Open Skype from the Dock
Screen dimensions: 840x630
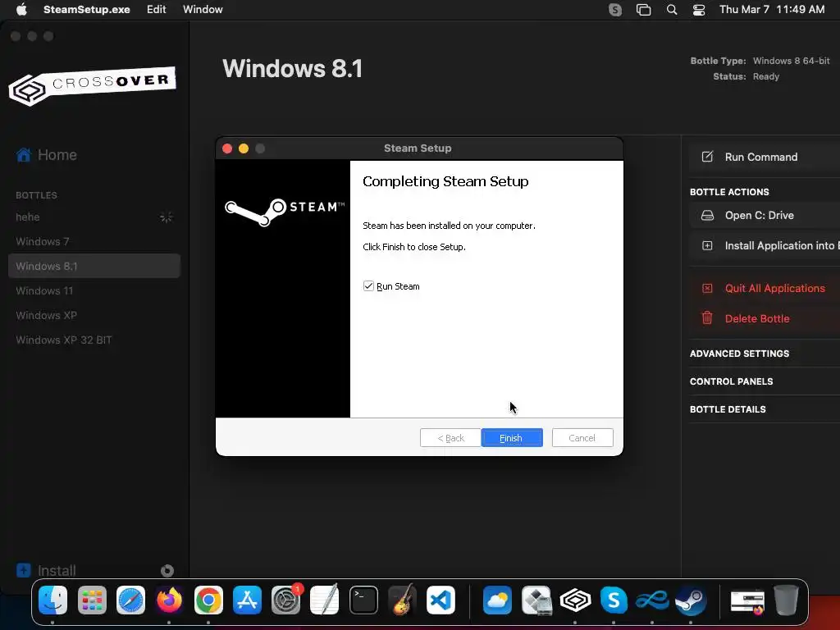click(614, 600)
